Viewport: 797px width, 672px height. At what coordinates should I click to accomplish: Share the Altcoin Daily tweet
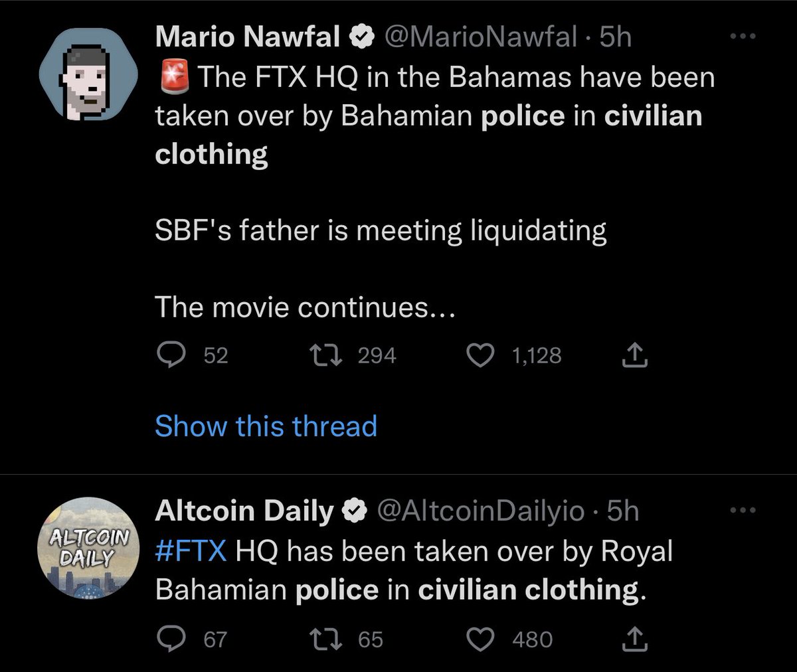click(634, 639)
